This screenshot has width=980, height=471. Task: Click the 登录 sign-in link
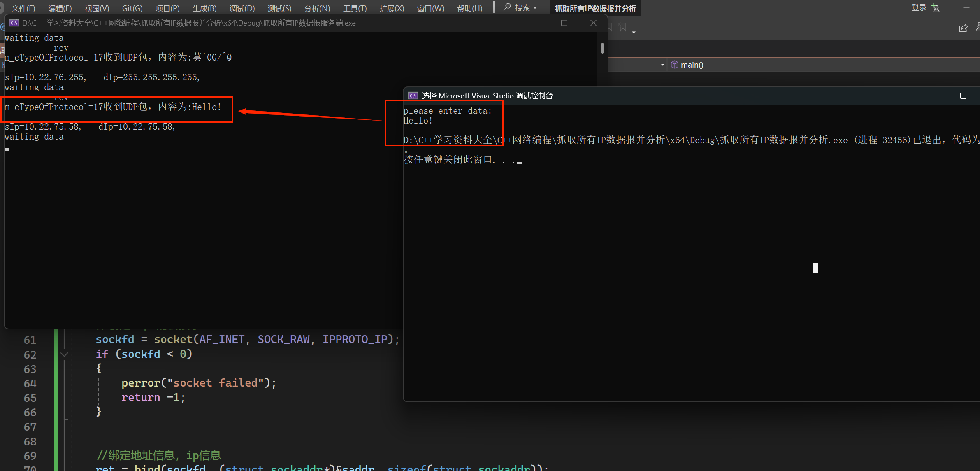coord(919,8)
